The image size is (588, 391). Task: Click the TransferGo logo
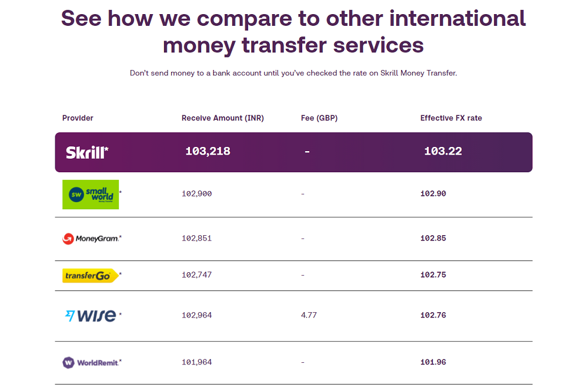(91, 276)
